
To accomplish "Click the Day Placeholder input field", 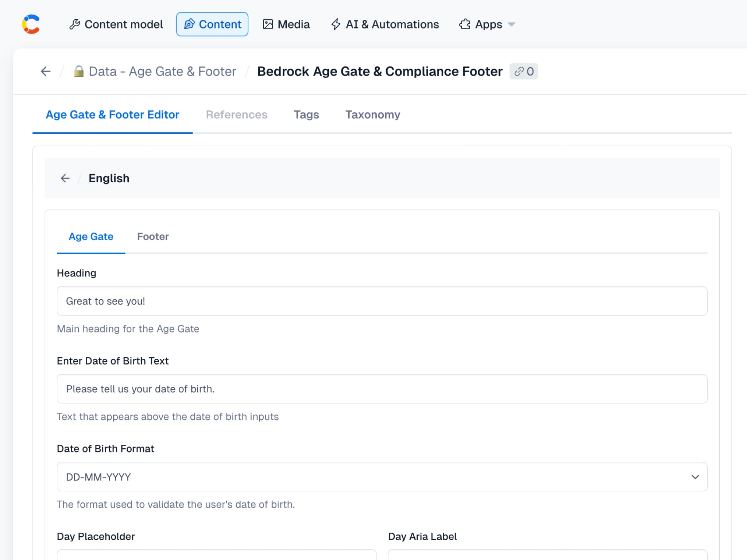I will click(217, 555).
